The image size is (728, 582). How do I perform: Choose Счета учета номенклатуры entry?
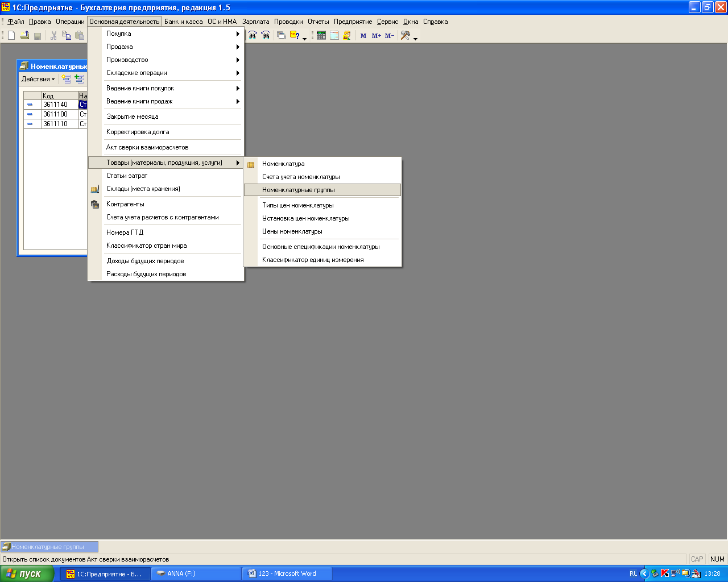coord(322,177)
